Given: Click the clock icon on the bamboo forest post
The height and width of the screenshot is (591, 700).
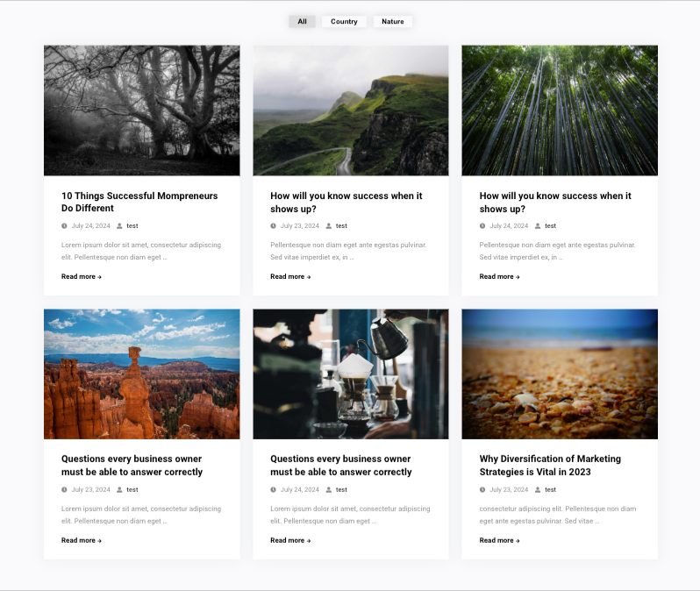Looking at the screenshot, I should tap(482, 226).
